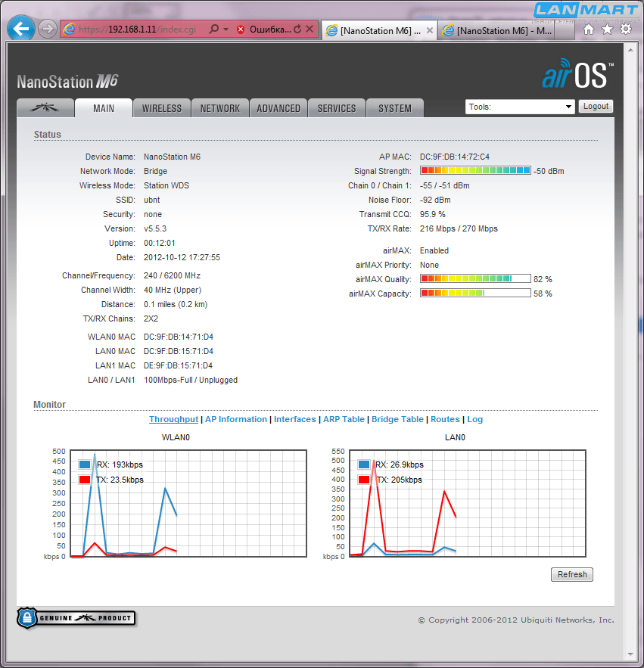Open the ADVANCED tab

(x=278, y=108)
